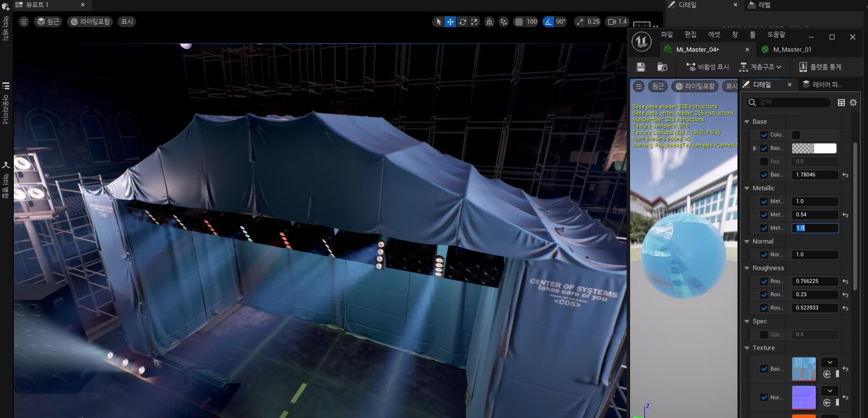The image size is (868, 418).
Task: Activate the scale gizmo tool
Action: pos(474,22)
